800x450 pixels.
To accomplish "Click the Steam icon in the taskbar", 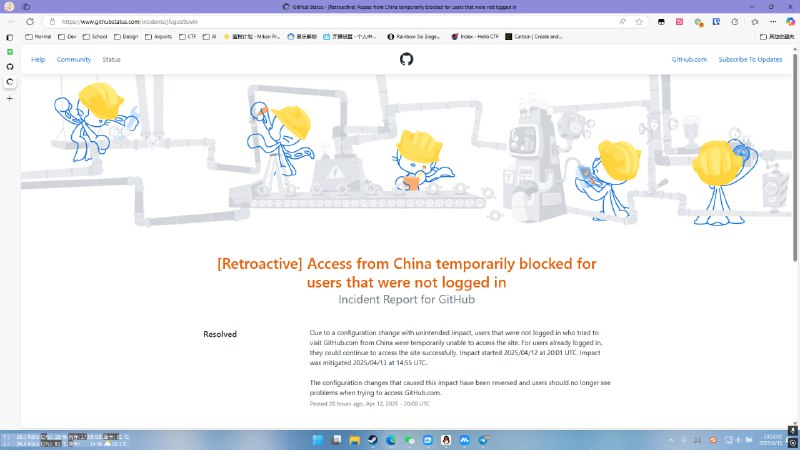I will pyautogui.click(x=371, y=440).
